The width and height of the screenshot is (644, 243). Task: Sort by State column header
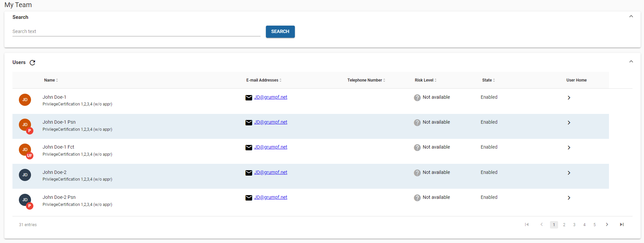click(488, 80)
